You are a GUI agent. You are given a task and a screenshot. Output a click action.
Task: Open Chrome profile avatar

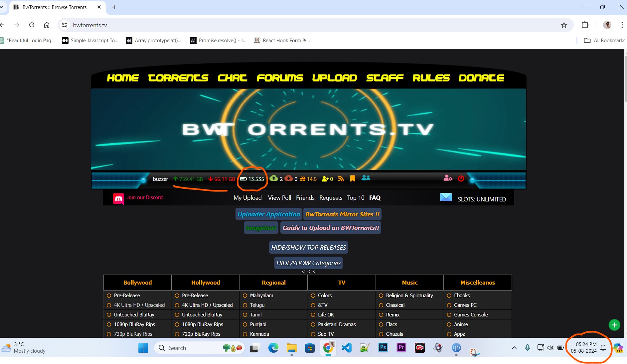[607, 25]
